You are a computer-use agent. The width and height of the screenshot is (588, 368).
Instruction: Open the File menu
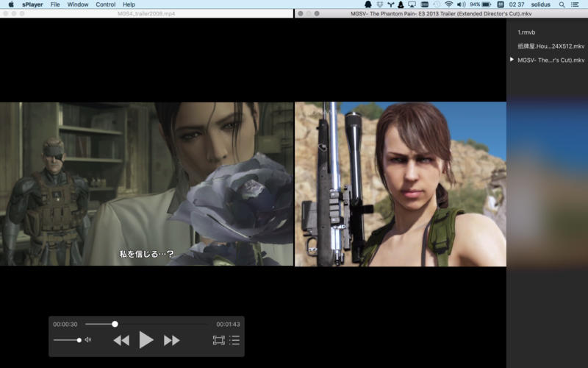55,4
